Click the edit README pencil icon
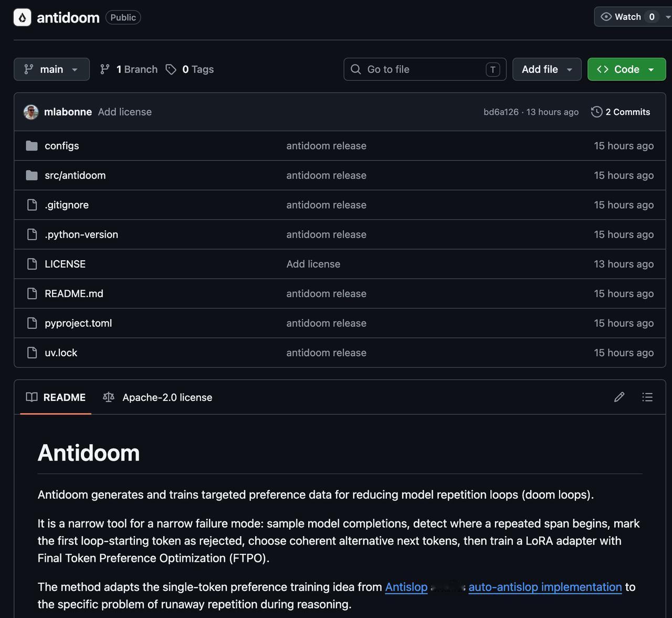This screenshot has height=618, width=672. pos(619,397)
